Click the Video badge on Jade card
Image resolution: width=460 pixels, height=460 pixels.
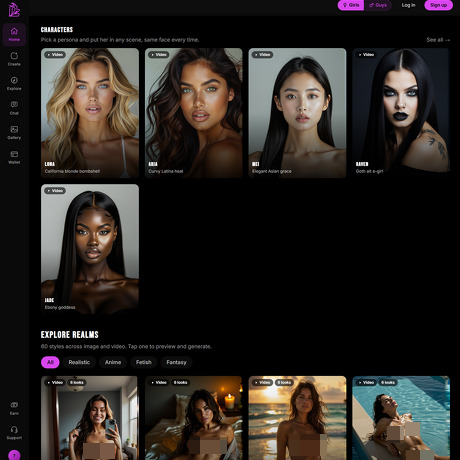55,191
